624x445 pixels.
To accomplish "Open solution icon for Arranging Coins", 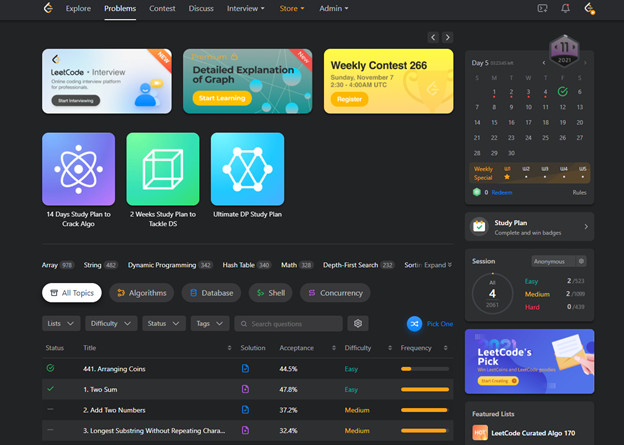I will click(x=246, y=369).
